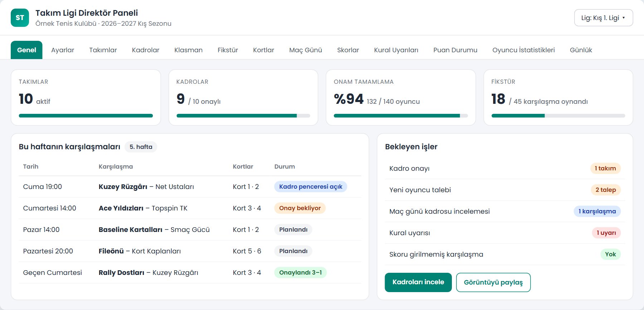Click Planlandı badge in Baseline Kartalları row
This screenshot has width=644, height=310.
(x=293, y=229)
